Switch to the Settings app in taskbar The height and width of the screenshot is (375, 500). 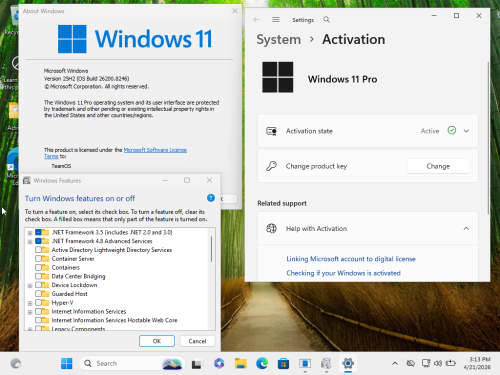pos(348,363)
